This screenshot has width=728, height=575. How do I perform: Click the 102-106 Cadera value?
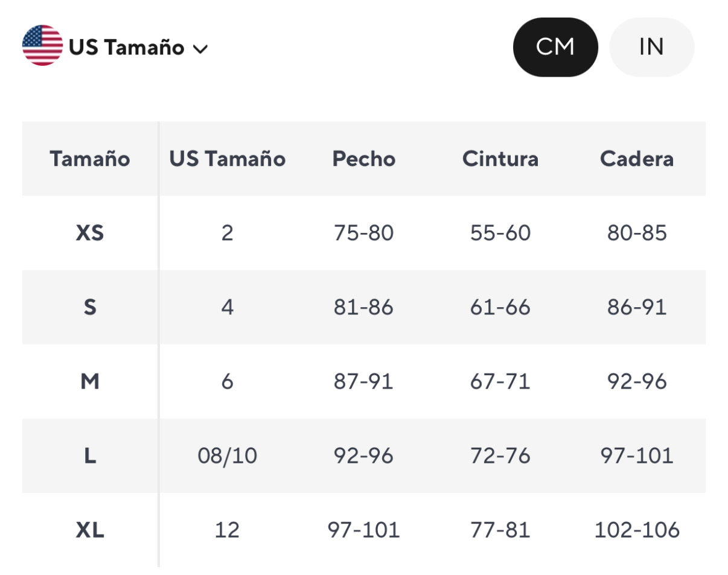637,530
